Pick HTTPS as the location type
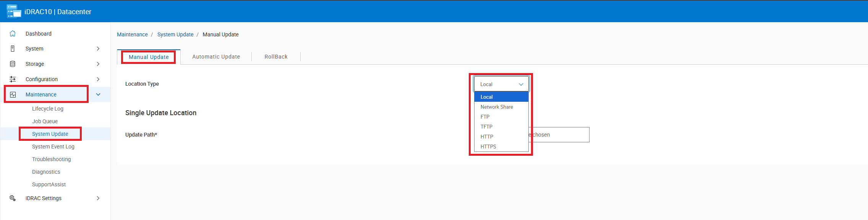 coord(501,147)
